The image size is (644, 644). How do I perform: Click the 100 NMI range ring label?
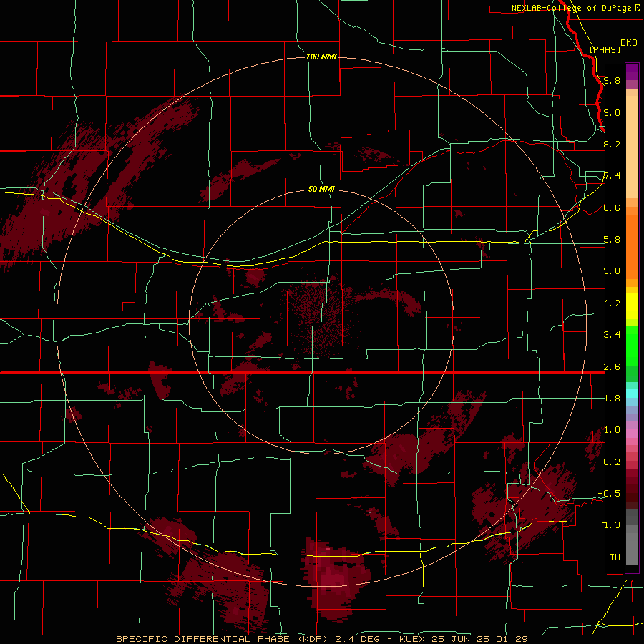tap(321, 57)
